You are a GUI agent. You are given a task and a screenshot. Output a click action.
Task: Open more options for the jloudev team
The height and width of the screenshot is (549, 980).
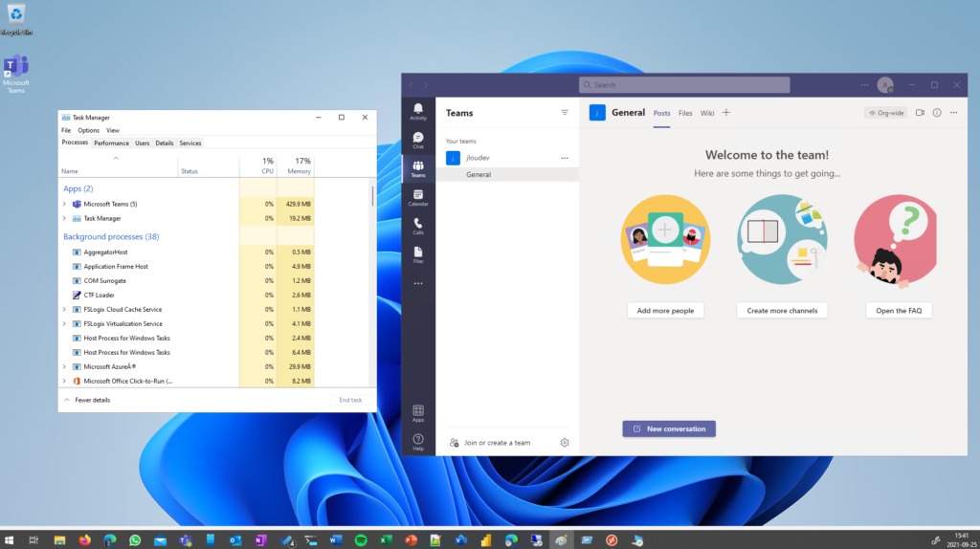(565, 158)
